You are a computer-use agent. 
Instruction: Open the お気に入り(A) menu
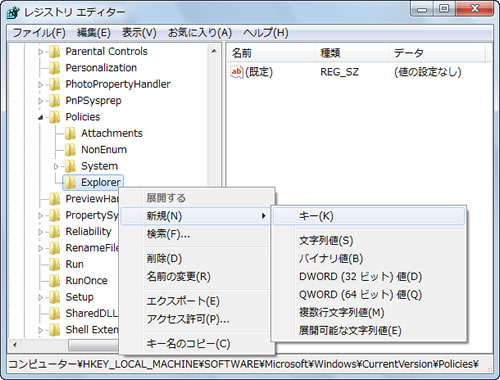200,33
